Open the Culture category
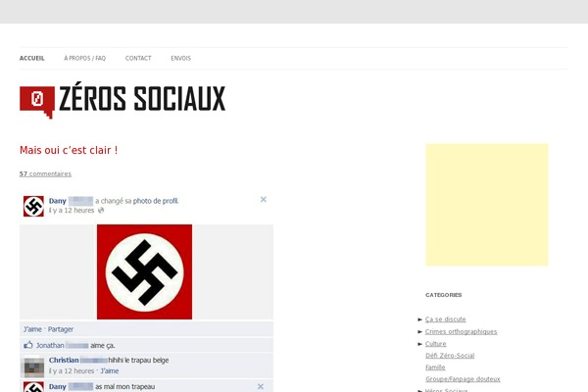This screenshot has height=392, width=588. click(x=436, y=344)
